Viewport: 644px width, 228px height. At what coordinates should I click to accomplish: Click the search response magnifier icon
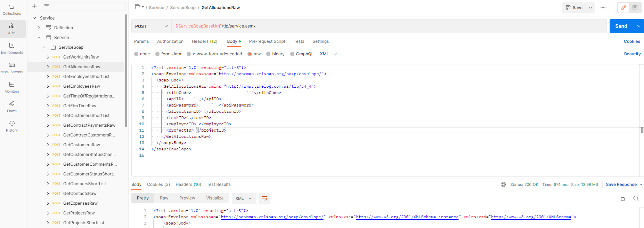pos(636,198)
